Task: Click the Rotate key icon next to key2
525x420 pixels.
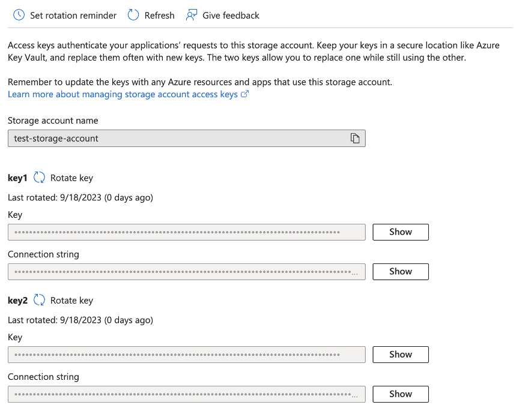Action: click(38, 299)
